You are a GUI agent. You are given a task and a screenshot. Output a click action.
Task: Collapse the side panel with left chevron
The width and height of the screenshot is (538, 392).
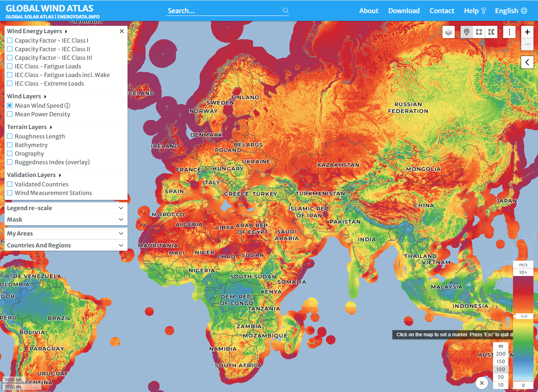pyautogui.click(x=527, y=62)
